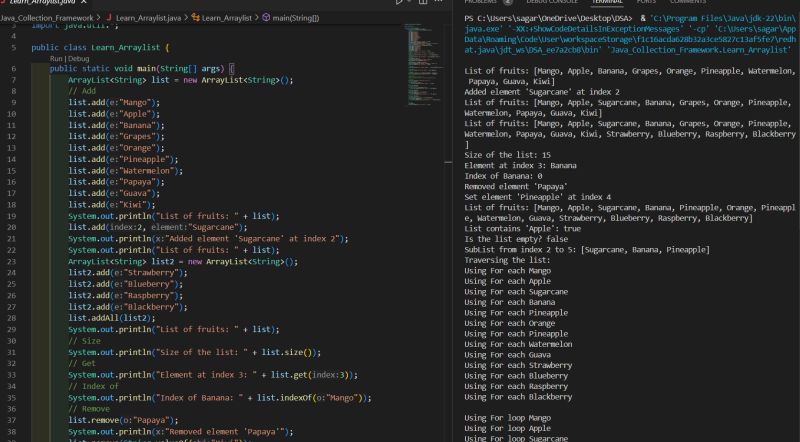Click the 'ArrayList<String> list2' declaration line
800x442 pixels.
[183, 261]
